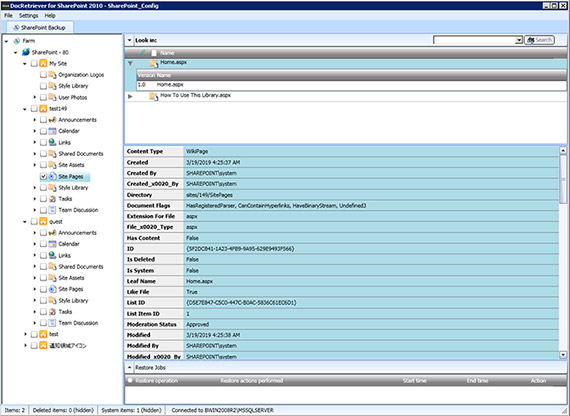570x416 pixels.
Task: Click the quest site icon
Action: point(43,221)
